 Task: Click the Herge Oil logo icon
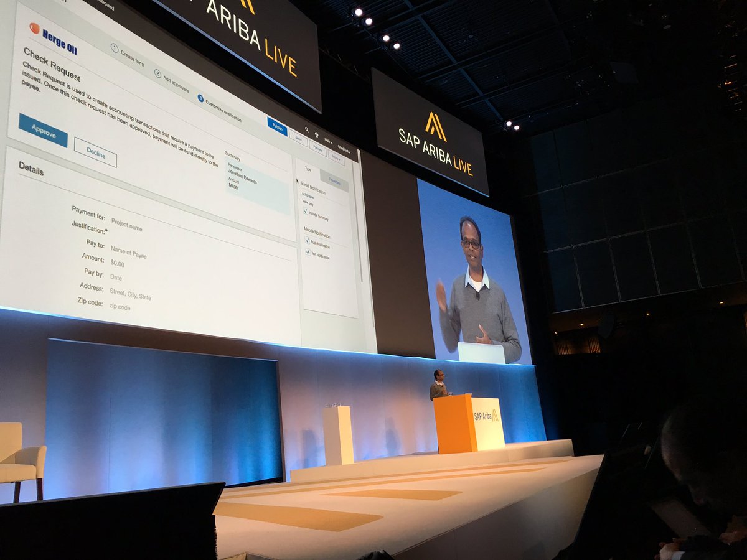click(35, 28)
